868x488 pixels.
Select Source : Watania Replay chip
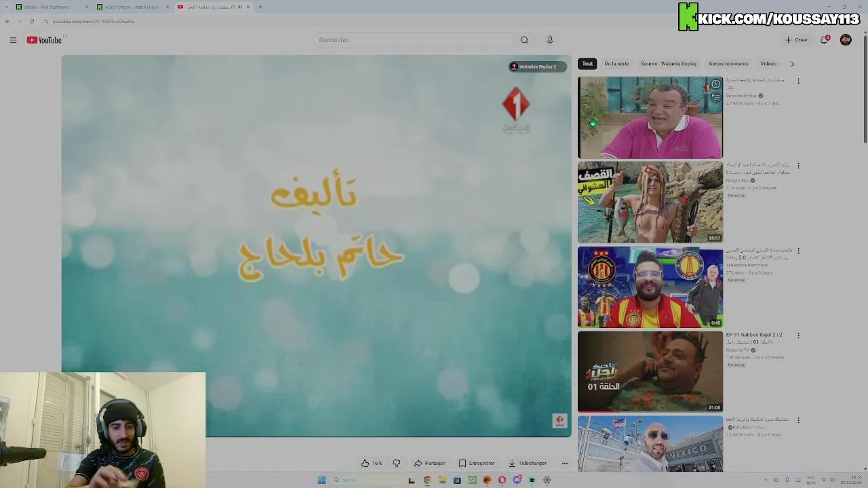point(669,64)
